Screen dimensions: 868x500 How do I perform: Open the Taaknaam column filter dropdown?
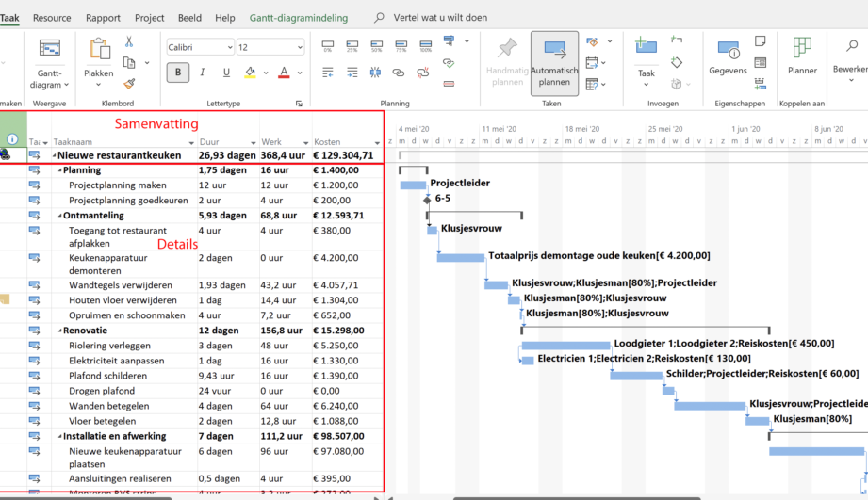tap(191, 143)
